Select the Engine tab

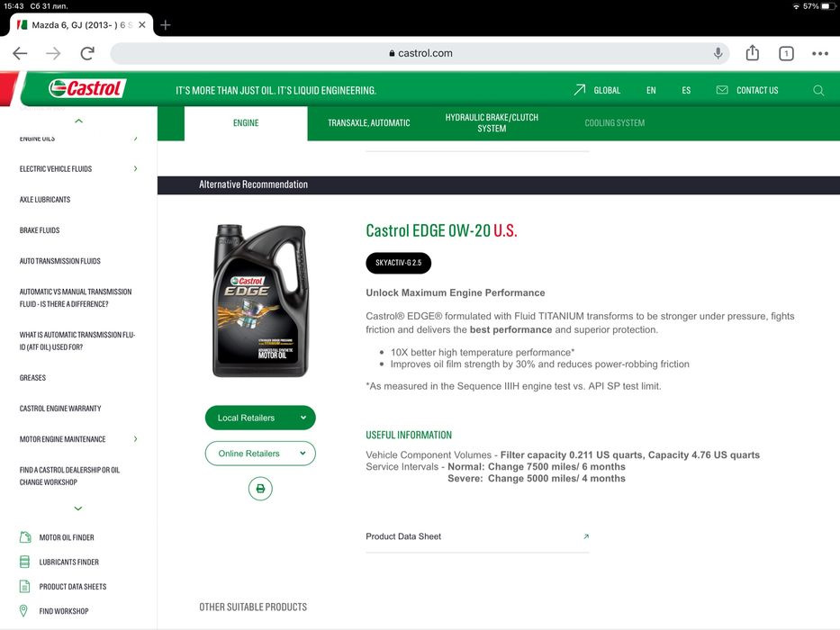point(246,123)
